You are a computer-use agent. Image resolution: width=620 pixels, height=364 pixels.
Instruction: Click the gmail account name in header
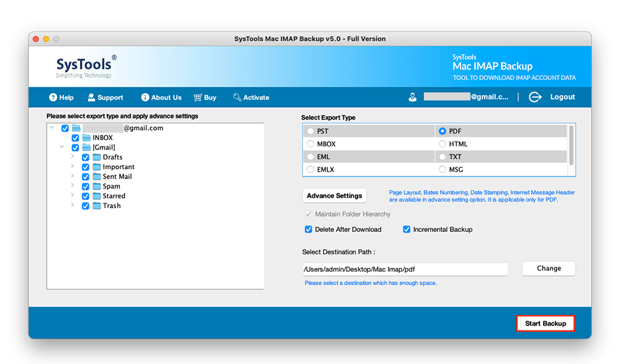click(466, 97)
